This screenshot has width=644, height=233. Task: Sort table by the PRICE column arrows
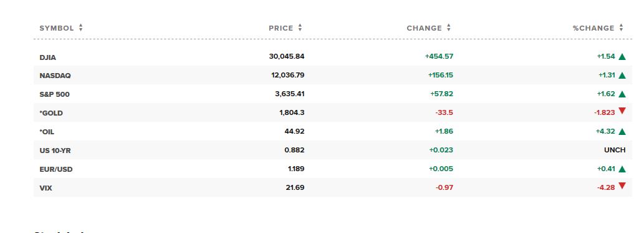pyautogui.click(x=300, y=27)
